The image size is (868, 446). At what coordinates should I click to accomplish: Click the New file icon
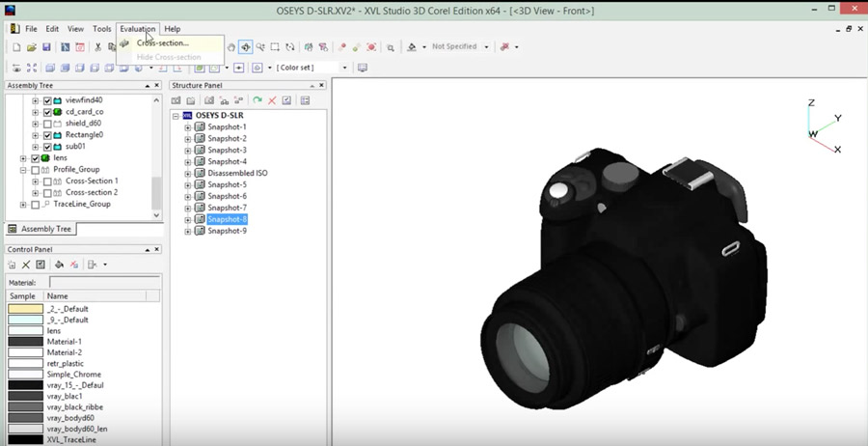[x=16, y=47]
